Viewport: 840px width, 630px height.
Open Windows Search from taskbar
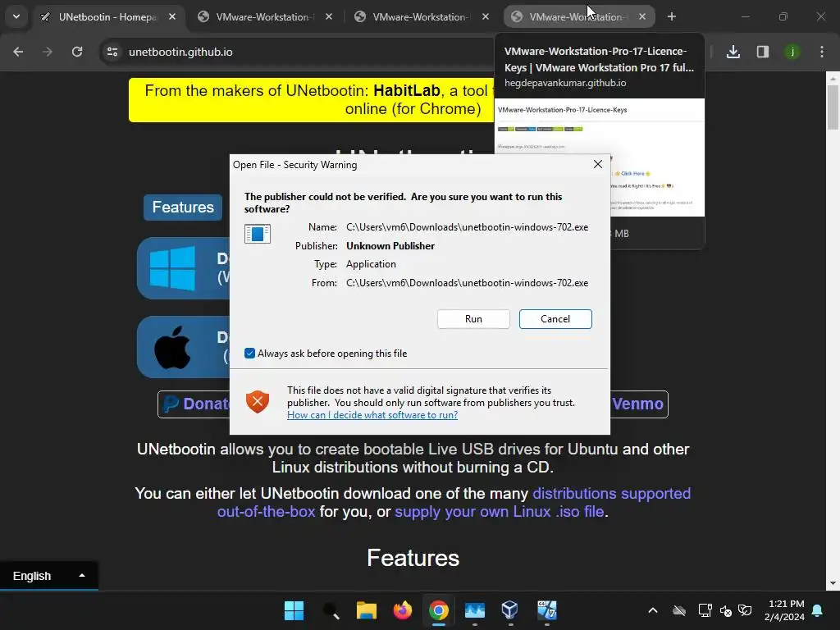[x=331, y=610]
